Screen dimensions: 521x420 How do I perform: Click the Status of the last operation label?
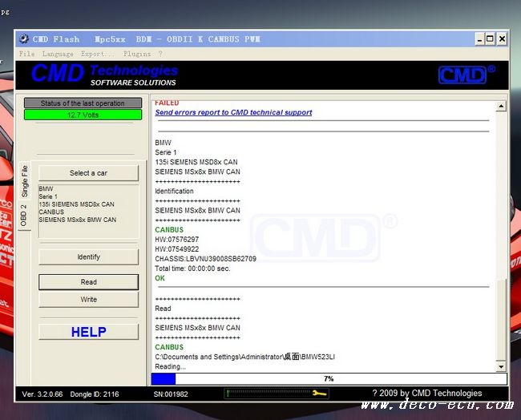point(83,103)
